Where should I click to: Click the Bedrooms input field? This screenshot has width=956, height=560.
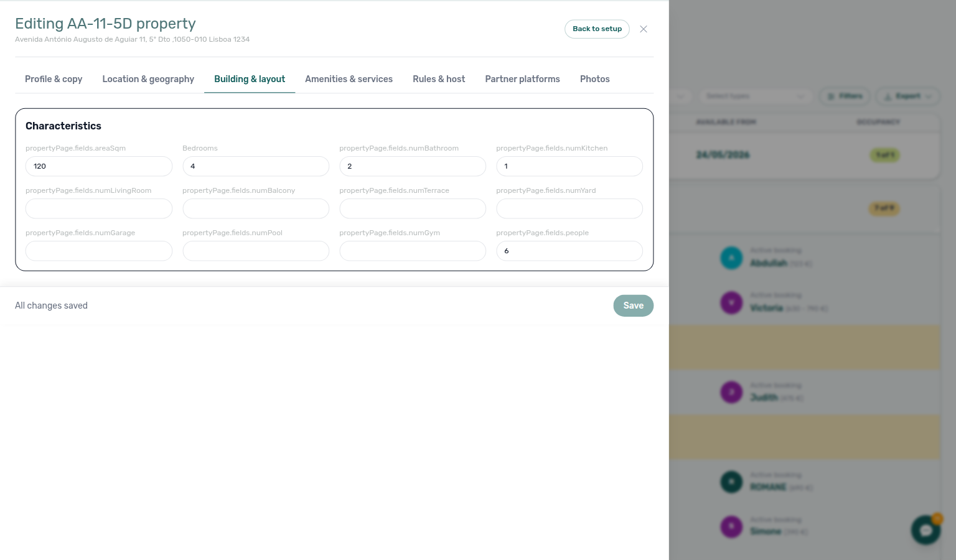click(256, 166)
